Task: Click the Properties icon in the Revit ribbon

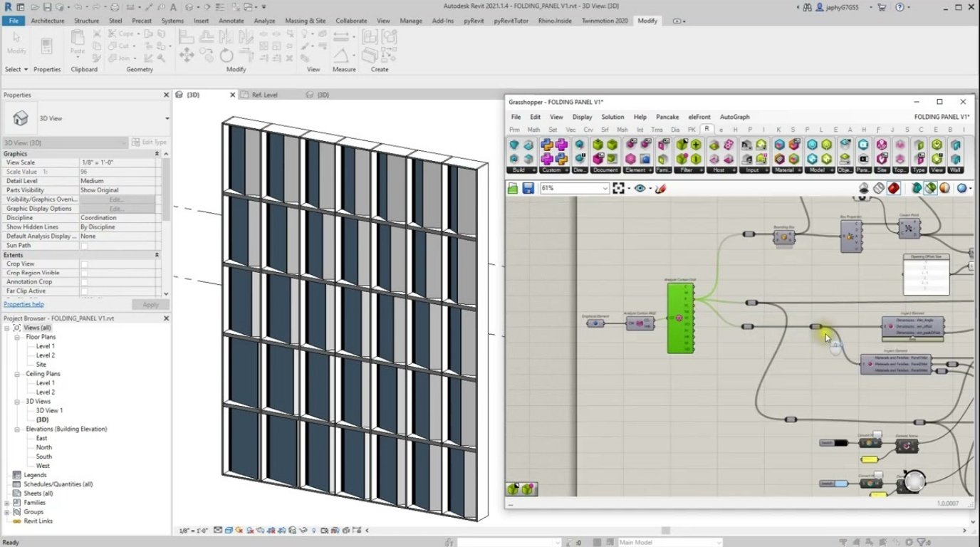Action: 46,47
